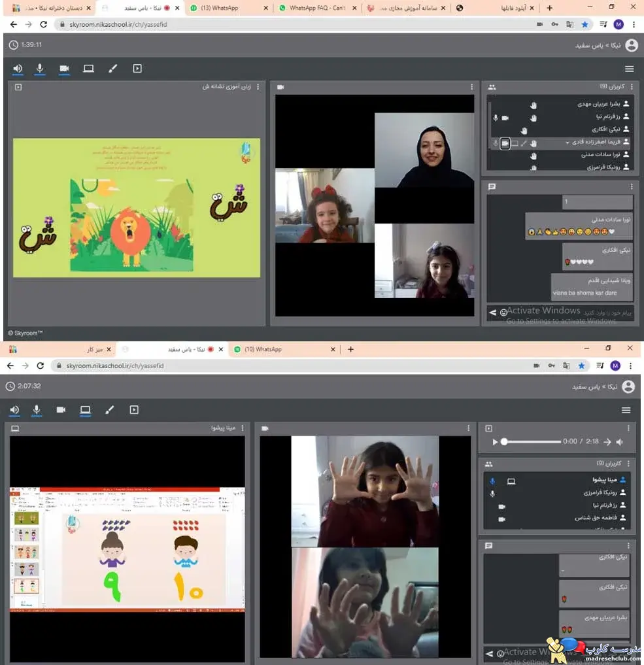Open the emoji picker in the bottom window's chat
The height and width of the screenshot is (665, 644).
500,653
